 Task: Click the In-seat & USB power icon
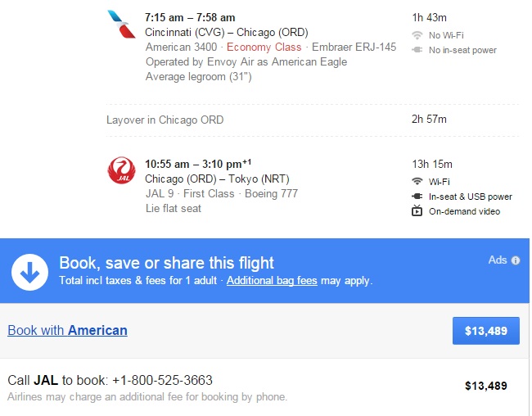coord(417,197)
